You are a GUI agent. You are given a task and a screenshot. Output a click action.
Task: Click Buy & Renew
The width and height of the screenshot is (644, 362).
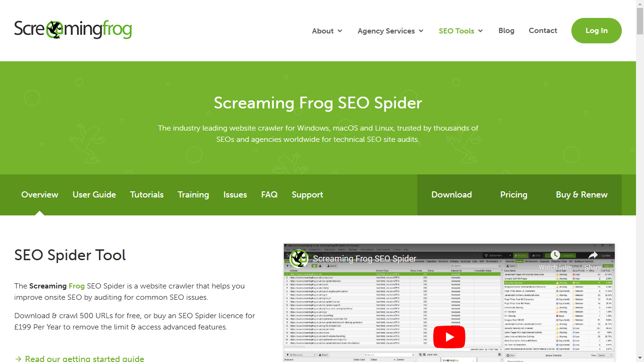582,195
